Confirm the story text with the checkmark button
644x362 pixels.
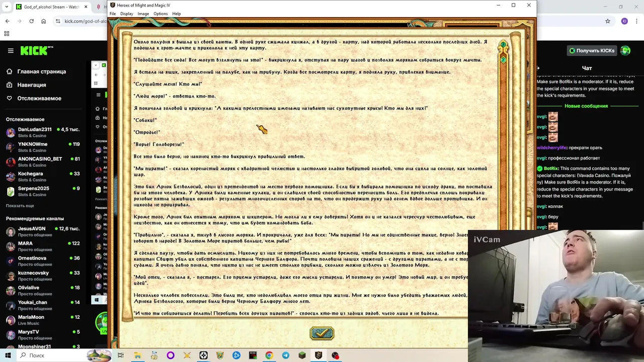click(x=322, y=333)
